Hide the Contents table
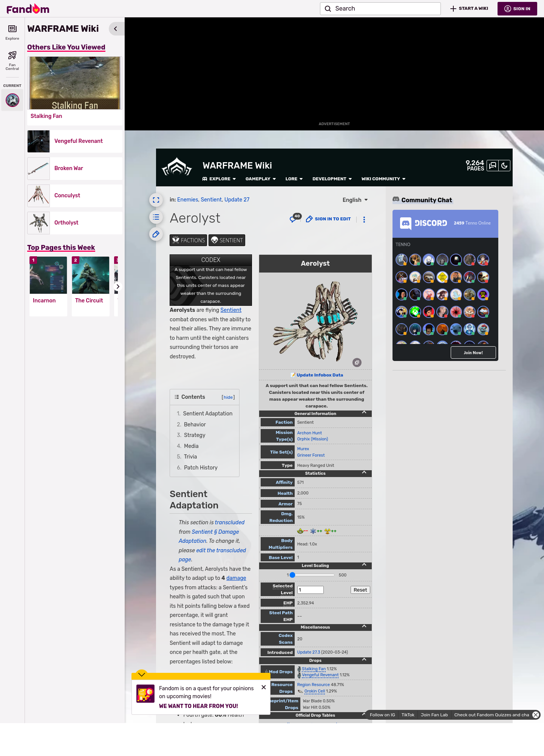This screenshot has height=756, width=544. click(x=228, y=397)
